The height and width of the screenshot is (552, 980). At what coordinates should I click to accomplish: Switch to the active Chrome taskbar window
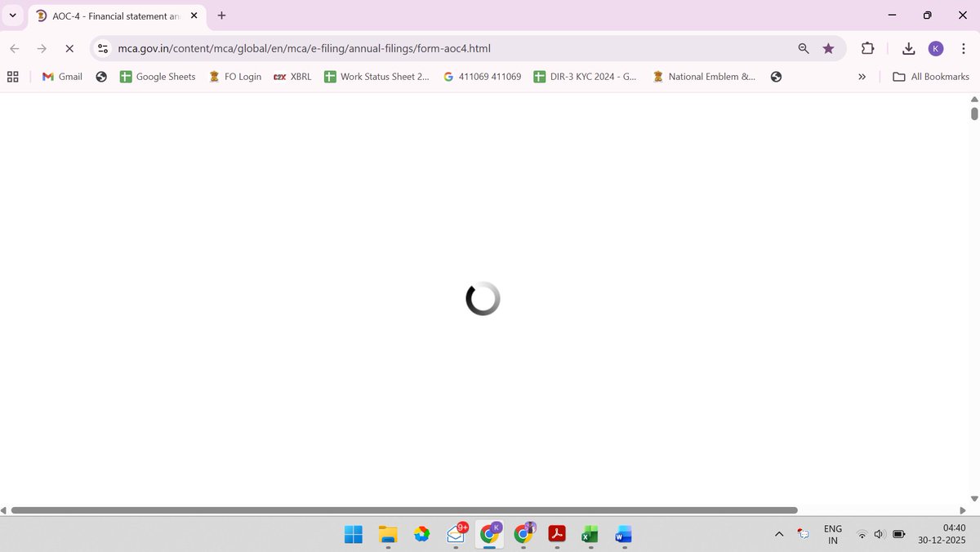click(489, 534)
